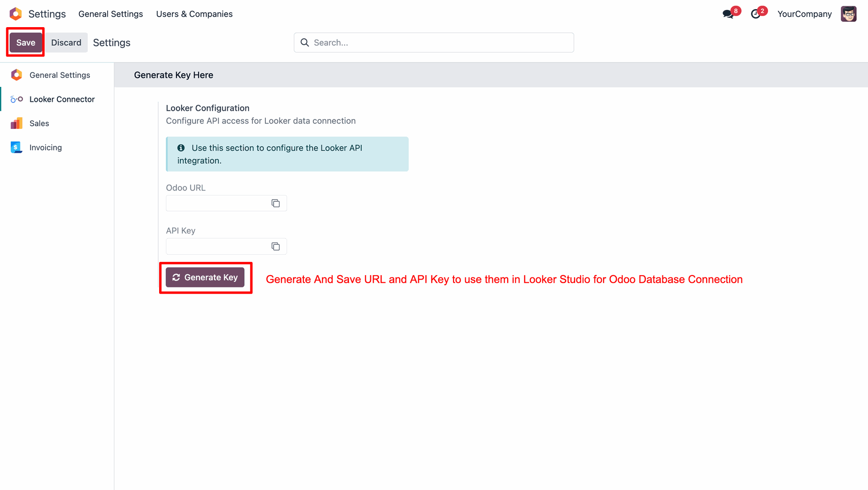Open the activities clock icon
The width and height of the screenshot is (868, 490).
click(755, 14)
